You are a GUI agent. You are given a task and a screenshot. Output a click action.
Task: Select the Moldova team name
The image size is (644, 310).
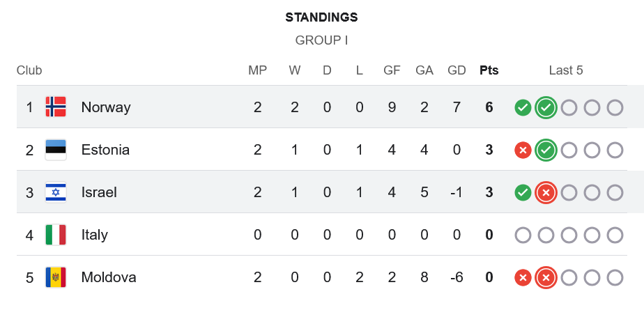[109, 277]
